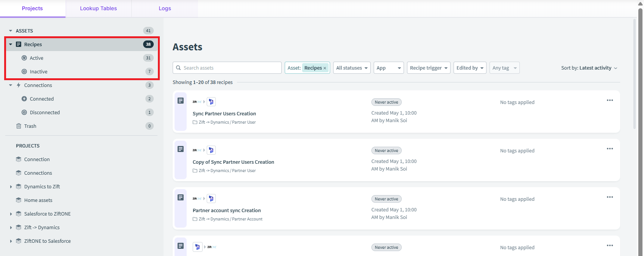Click the Recipes count badge 38
This screenshot has width=644, height=256.
148,44
